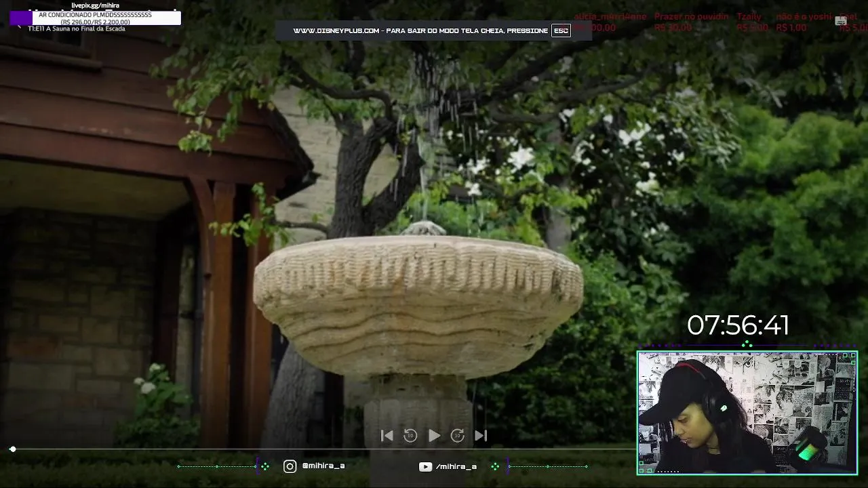The height and width of the screenshot is (488, 868).
Task: Click the 07:56:41 stream timer
Action: (x=738, y=326)
